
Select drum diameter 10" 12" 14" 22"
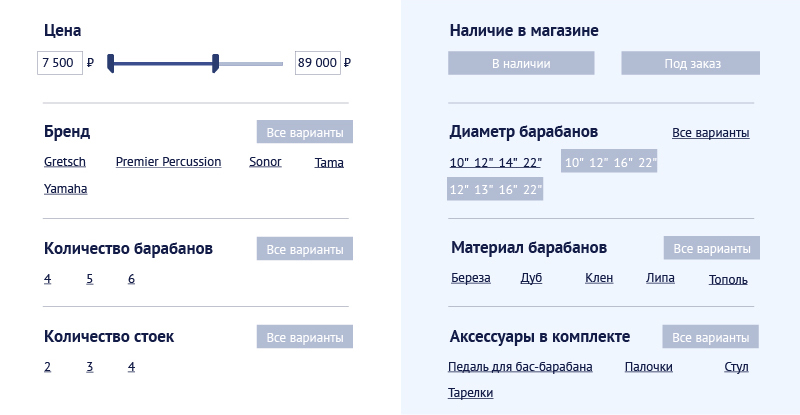coord(496,163)
